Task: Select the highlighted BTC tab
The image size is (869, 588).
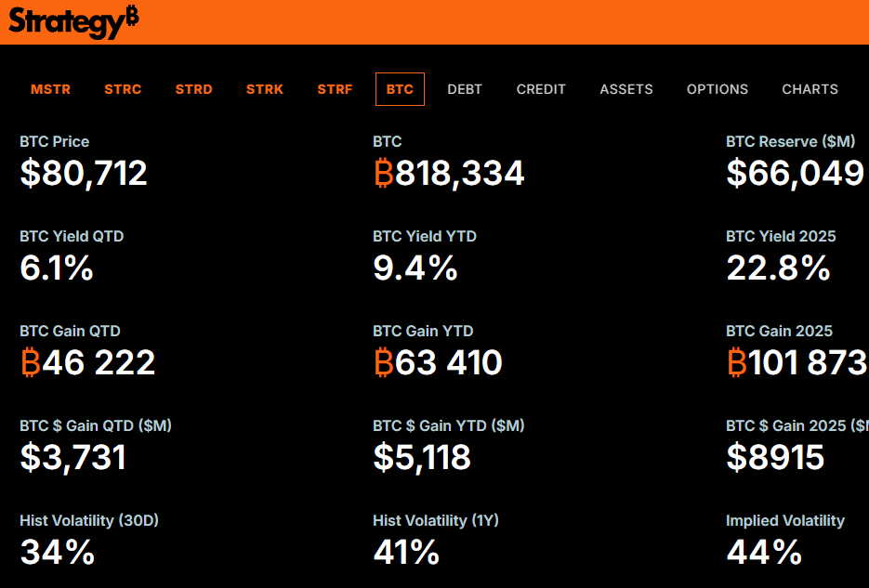Action: tap(401, 89)
